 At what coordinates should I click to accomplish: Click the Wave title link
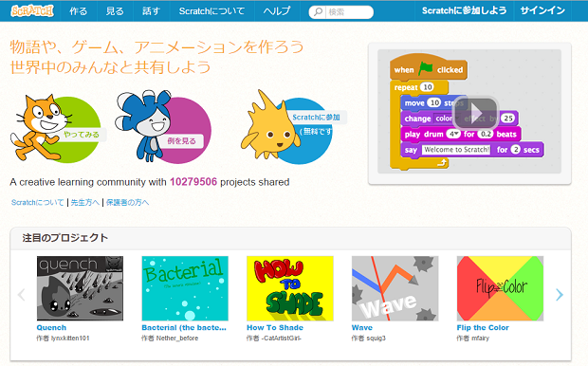pos(362,328)
